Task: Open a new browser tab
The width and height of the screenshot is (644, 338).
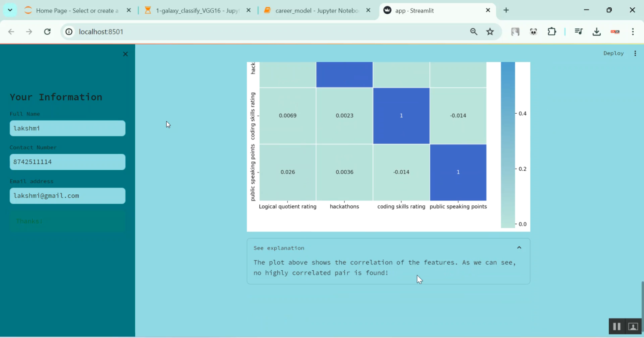Action: pos(506,10)
